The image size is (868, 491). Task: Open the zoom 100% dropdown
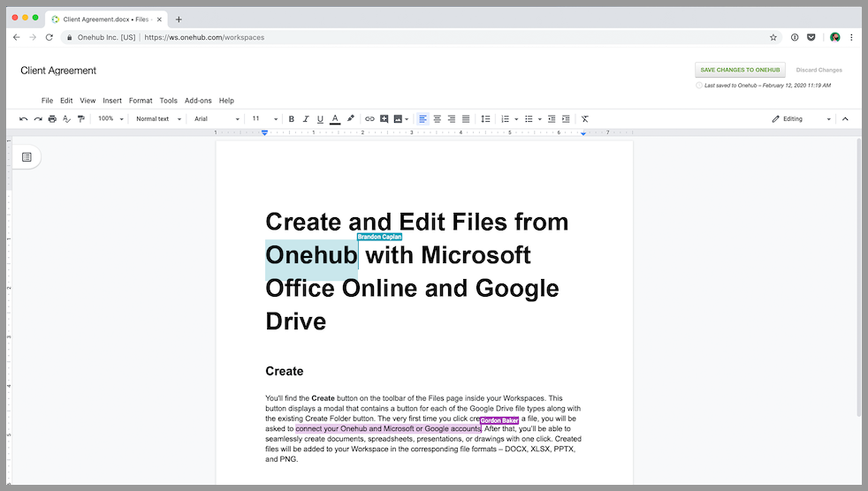click(x=110, y=119)
